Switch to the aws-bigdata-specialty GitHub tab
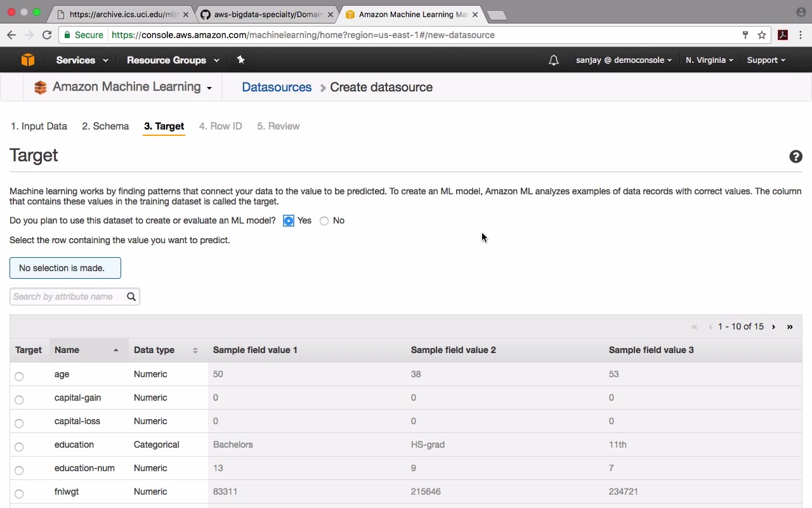Viewport: 812px width, 508px height. (267, 15)
